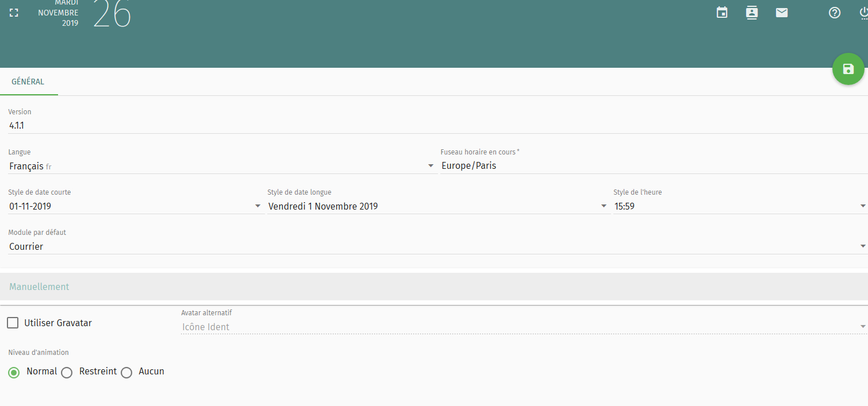This screenshot has height=406, width=868.
Task: Click the power logout icon
Action: (863, 13)
